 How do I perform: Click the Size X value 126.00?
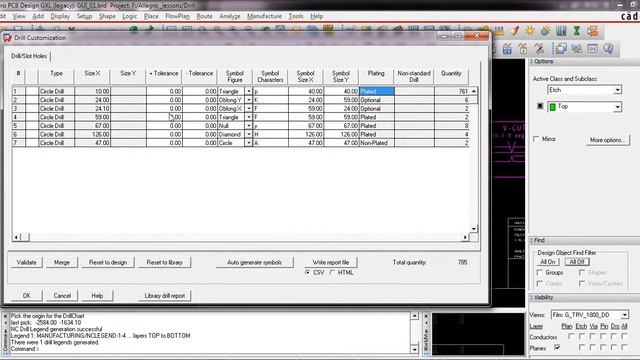[92, 134]
